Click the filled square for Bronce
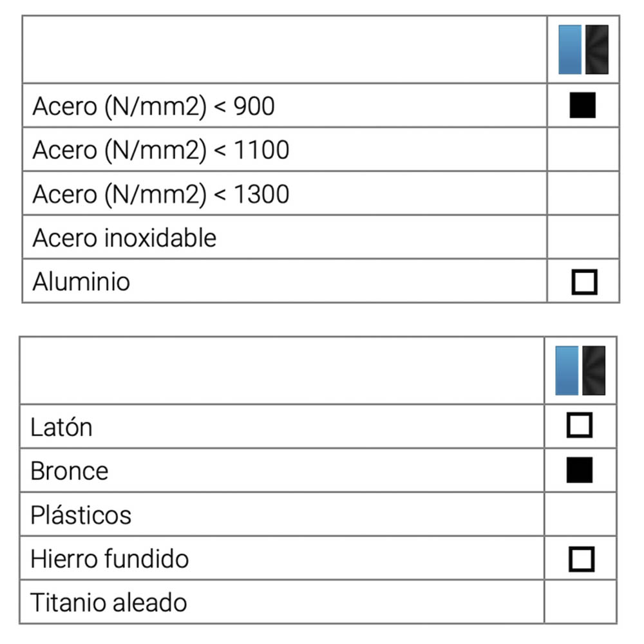The height and width of the screenshot is (644, 644). tap(580, 470)
